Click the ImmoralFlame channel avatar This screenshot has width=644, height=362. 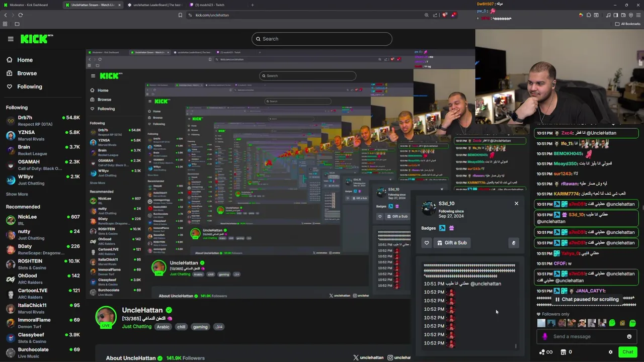[x=11, y=323]
